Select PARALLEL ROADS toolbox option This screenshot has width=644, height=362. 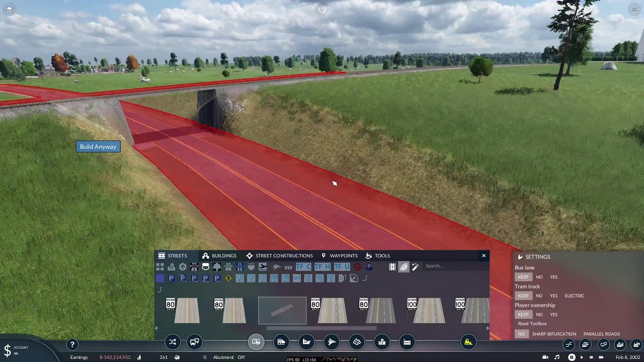[601, 334]
